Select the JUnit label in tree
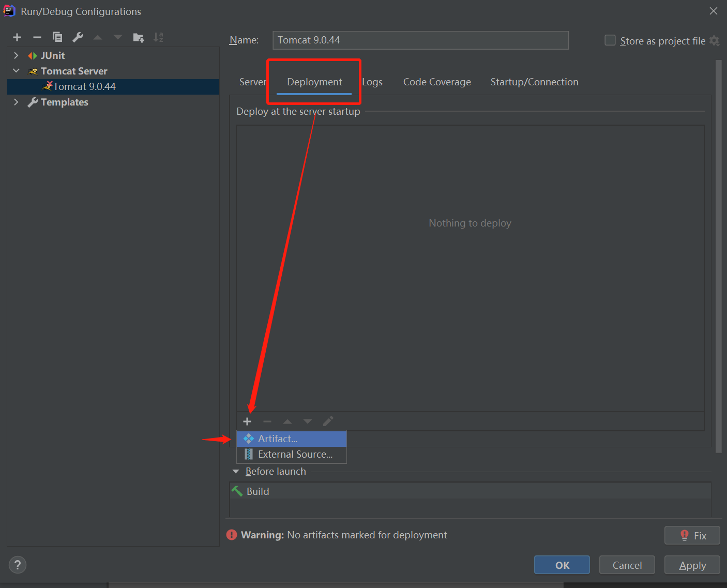 (53, 55)
